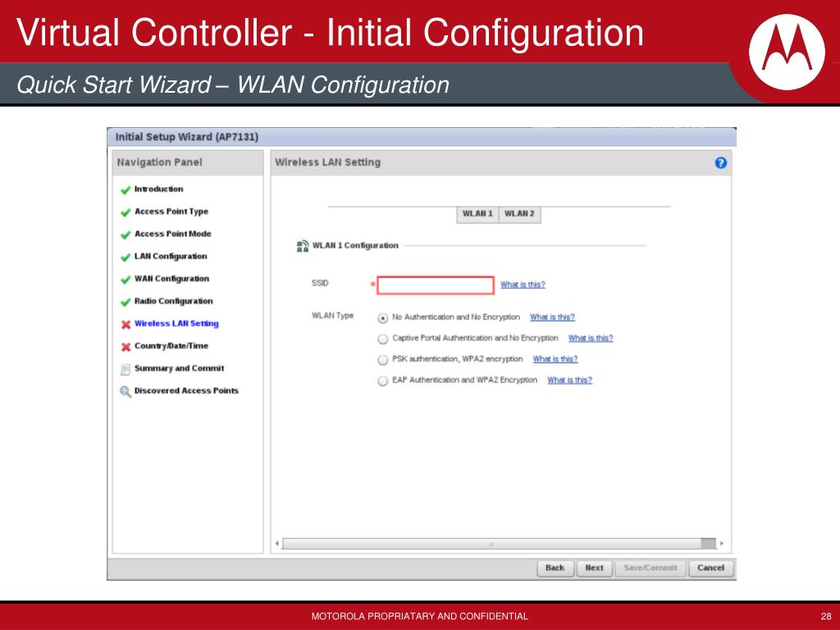Switch to the WLAN 1 tab

[477, 214]
